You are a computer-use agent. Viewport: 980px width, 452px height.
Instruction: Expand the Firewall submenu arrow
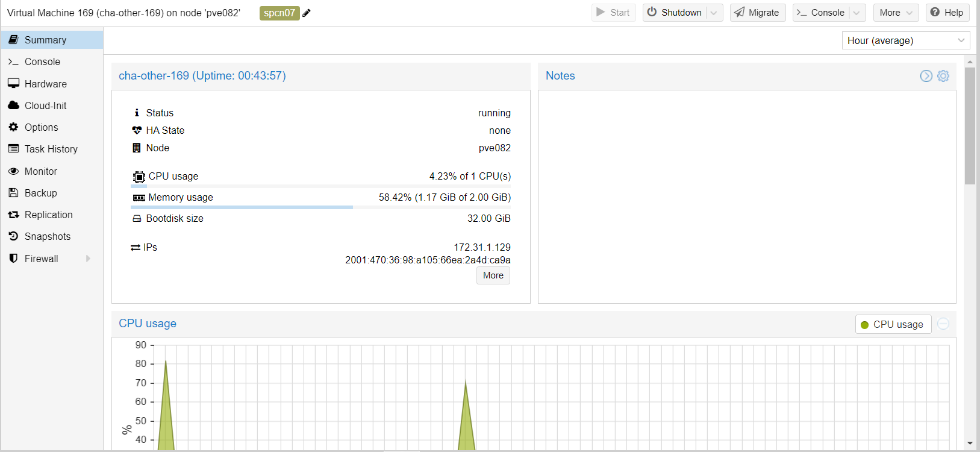88,259
